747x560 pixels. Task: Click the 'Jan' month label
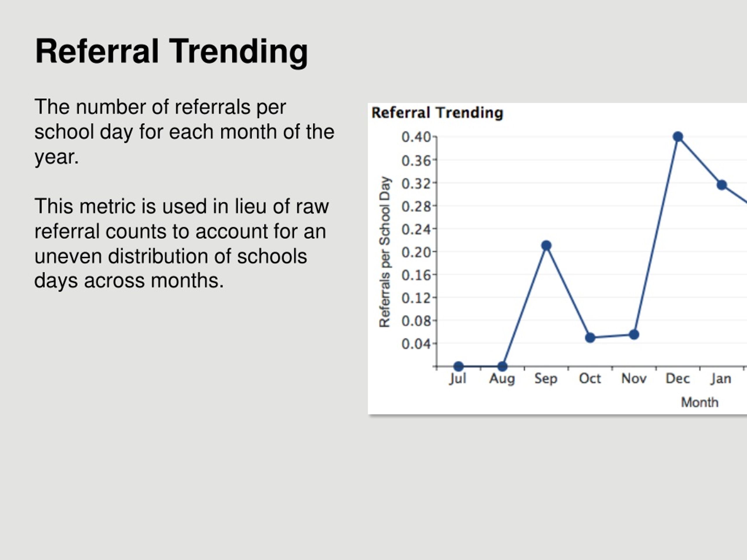coord(721,379)
